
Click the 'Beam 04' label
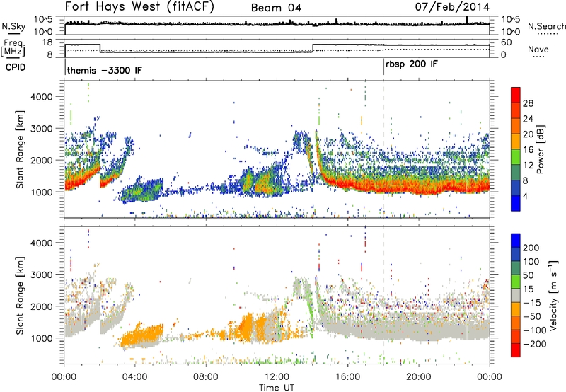click(x=276, y=8)
